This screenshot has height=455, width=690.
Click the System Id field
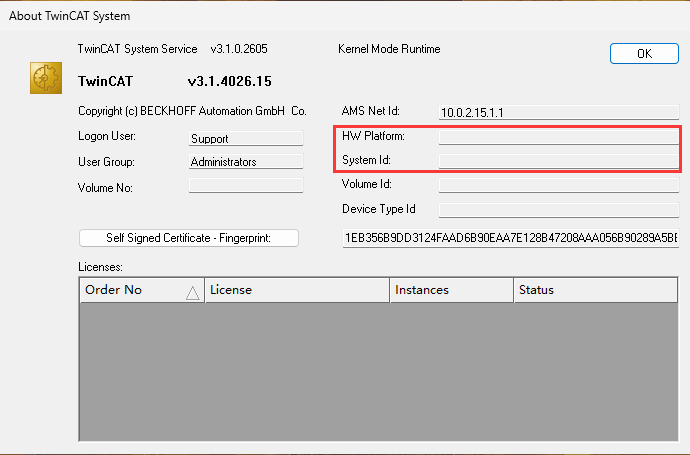click(x=558, y=161)
